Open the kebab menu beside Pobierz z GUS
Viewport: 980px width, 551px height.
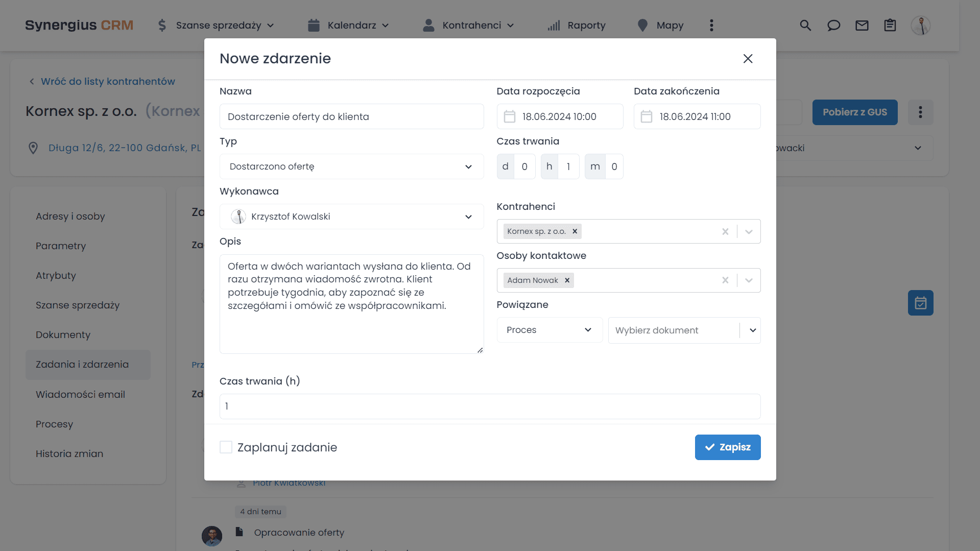coord(920,112)
